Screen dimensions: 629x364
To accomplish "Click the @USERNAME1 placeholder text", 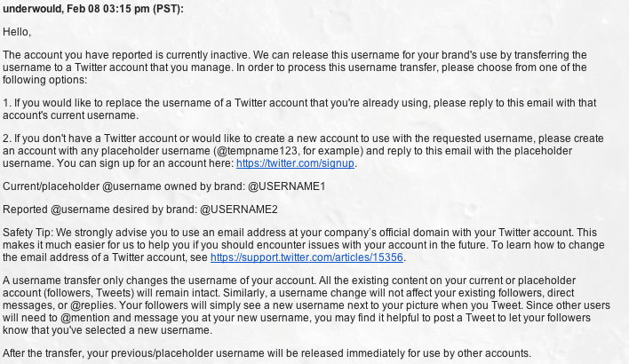I will tap(286, 186).
